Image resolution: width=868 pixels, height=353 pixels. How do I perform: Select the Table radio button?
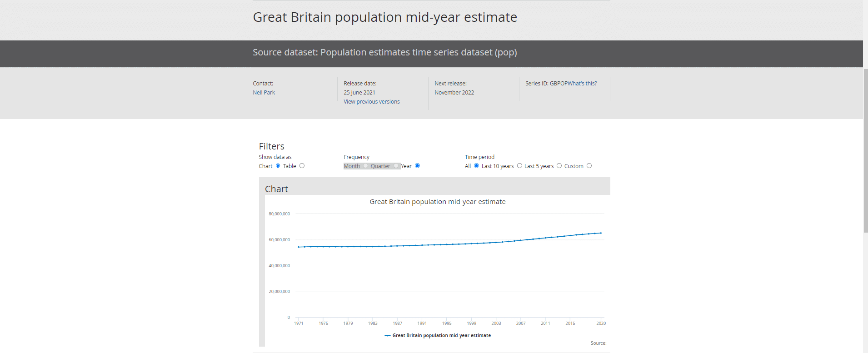click(x=302, y=166)
